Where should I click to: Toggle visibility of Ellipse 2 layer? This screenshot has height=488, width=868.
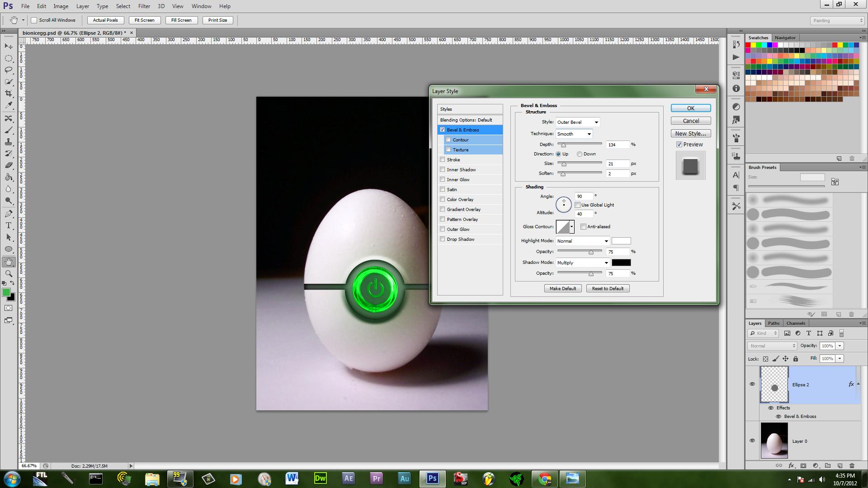pos(752,385)
